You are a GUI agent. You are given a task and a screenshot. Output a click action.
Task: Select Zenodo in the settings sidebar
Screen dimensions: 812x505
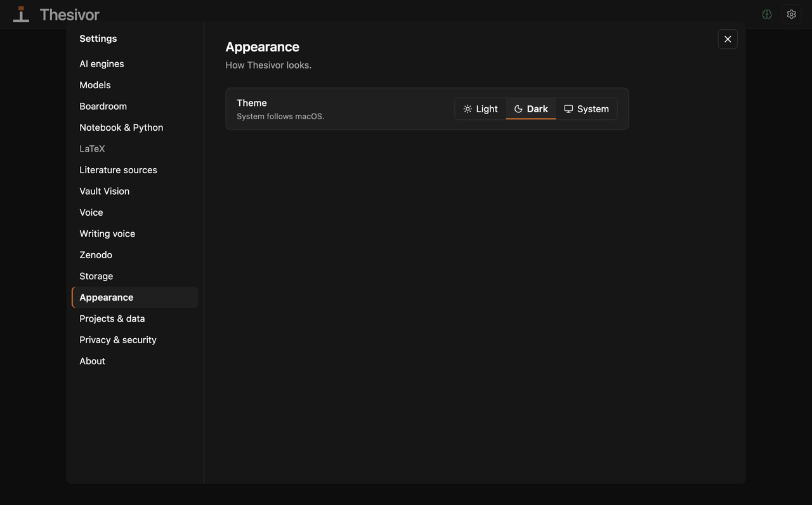134,255
